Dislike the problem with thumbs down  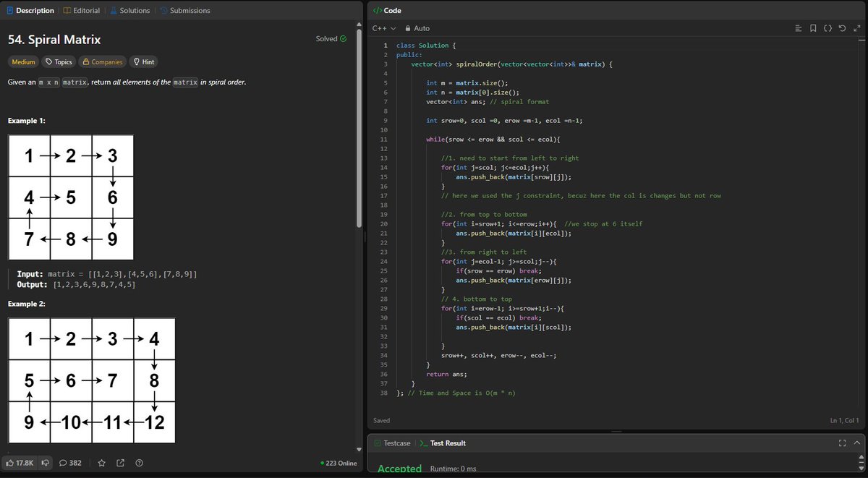(x=45, y=463)
